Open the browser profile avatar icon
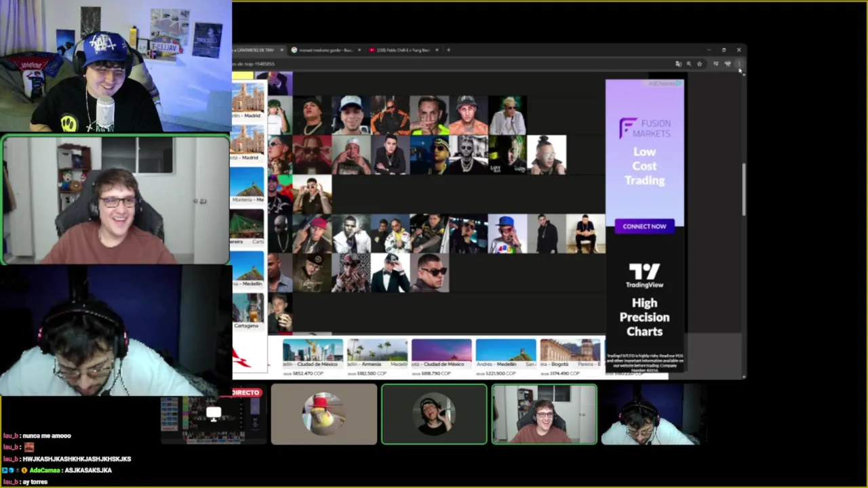The height and width of the screenshot is (488, 868). (x=728, y=64)
